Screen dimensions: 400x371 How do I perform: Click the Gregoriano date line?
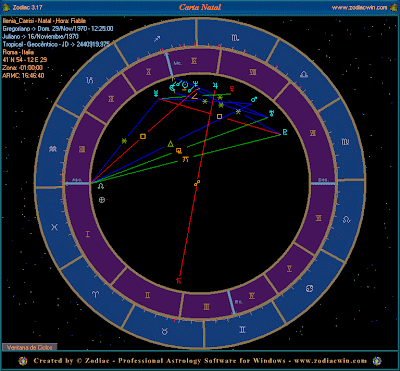point(58,29)
